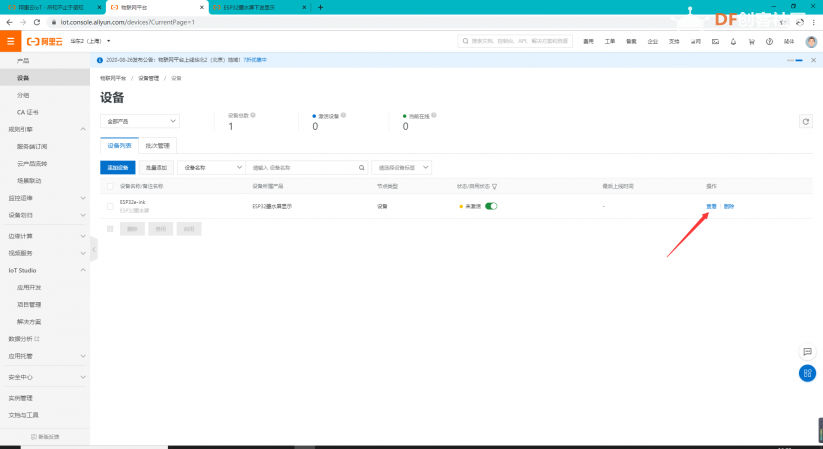Toggle the ESP32e-ink enable switch
The width and height of the screenshot is (823, 449).
491,206
